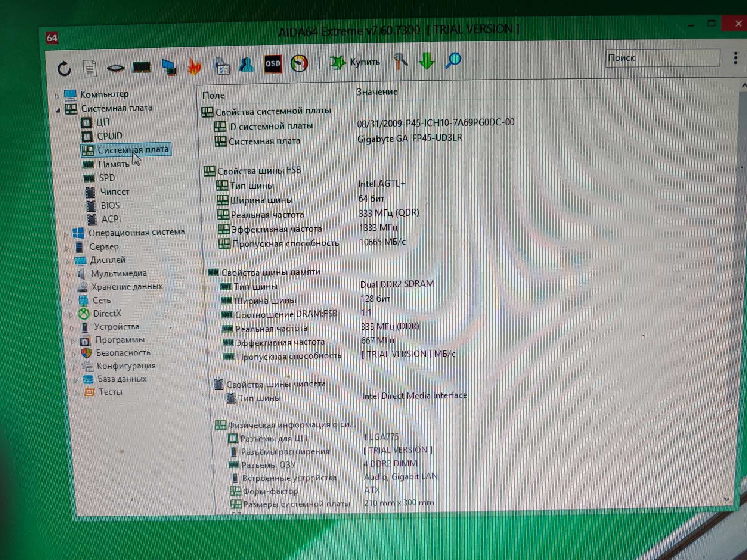Click the green download arrow icon
747x560 pixels.
click(427, 61)
